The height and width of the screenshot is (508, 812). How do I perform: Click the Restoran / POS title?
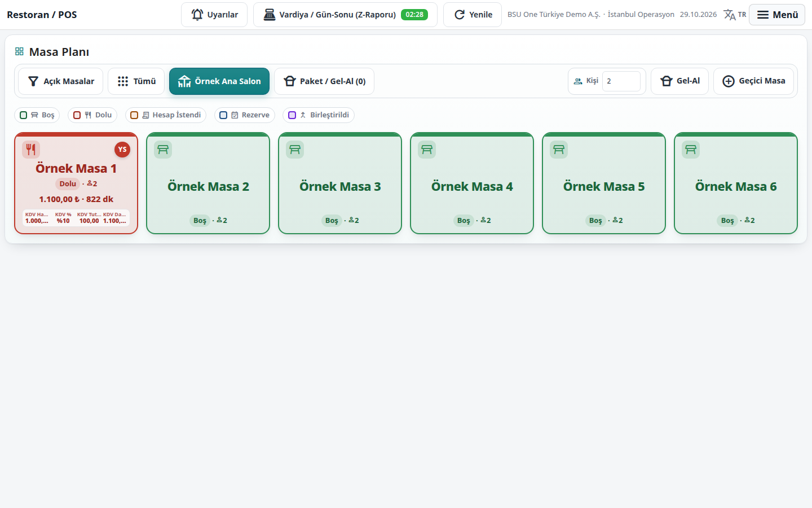click(42, 15)
